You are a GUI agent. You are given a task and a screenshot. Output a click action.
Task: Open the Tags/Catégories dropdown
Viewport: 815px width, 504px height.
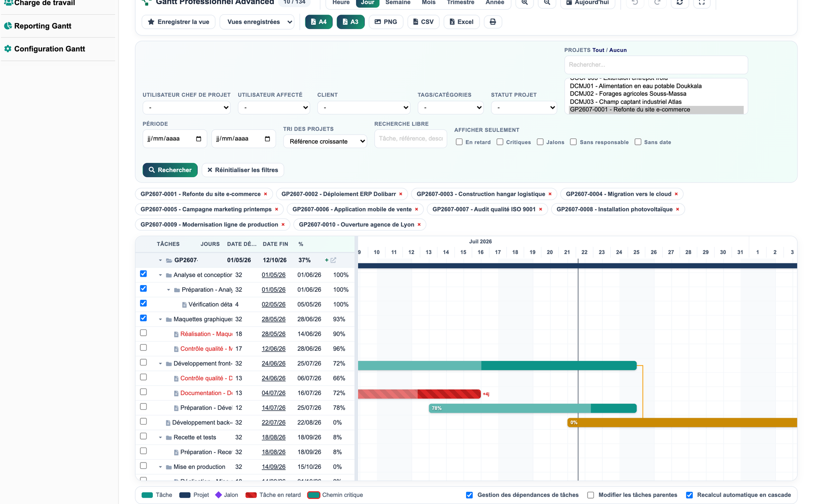click(x=451, y=108)
